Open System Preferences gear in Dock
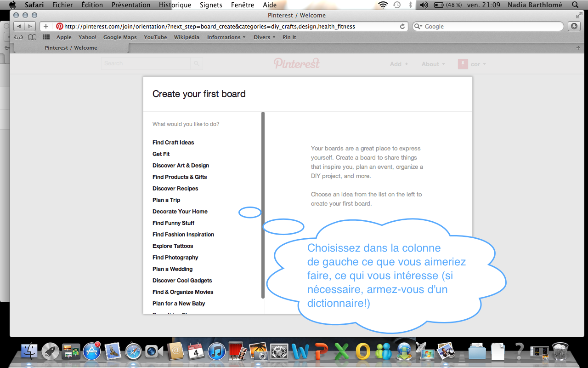This screenshot has width=588, height=368. point(279,351)
